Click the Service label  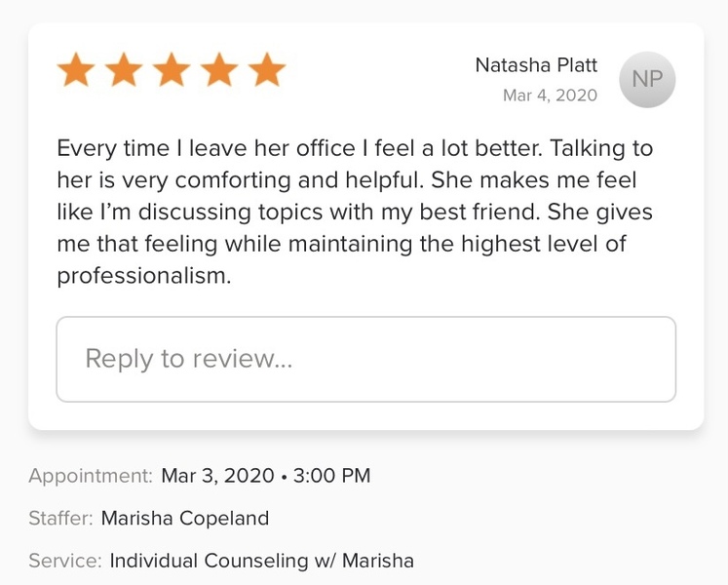[x=64, y=561]
